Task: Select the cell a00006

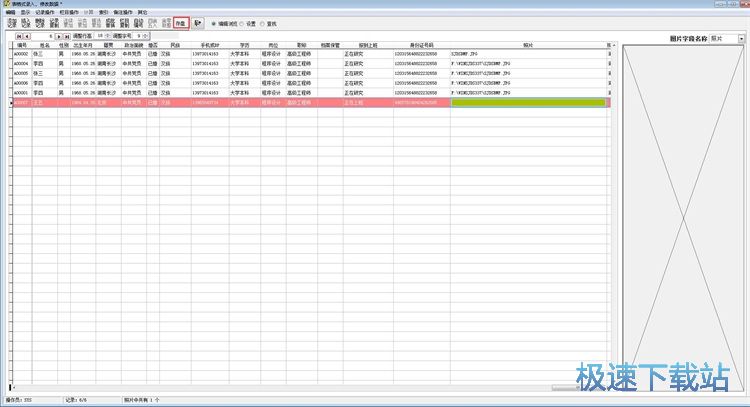Action: (x=22, y=83)
